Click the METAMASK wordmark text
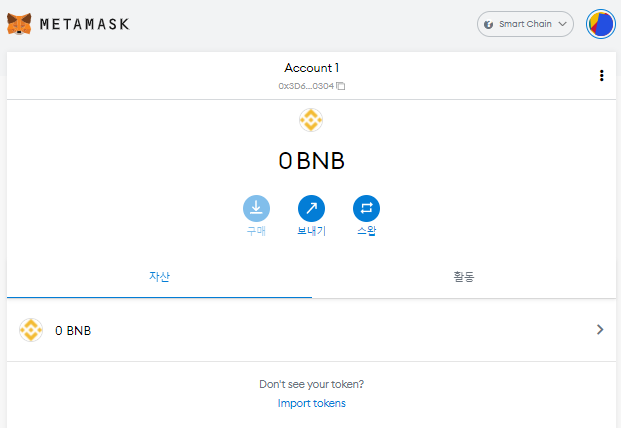 click(85, 24)
